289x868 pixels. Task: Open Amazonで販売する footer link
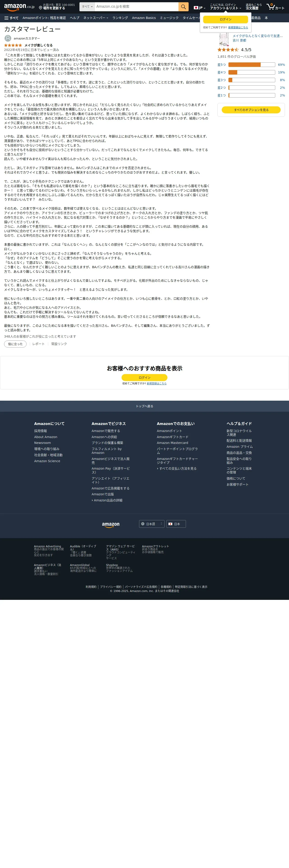click(106, 431)
